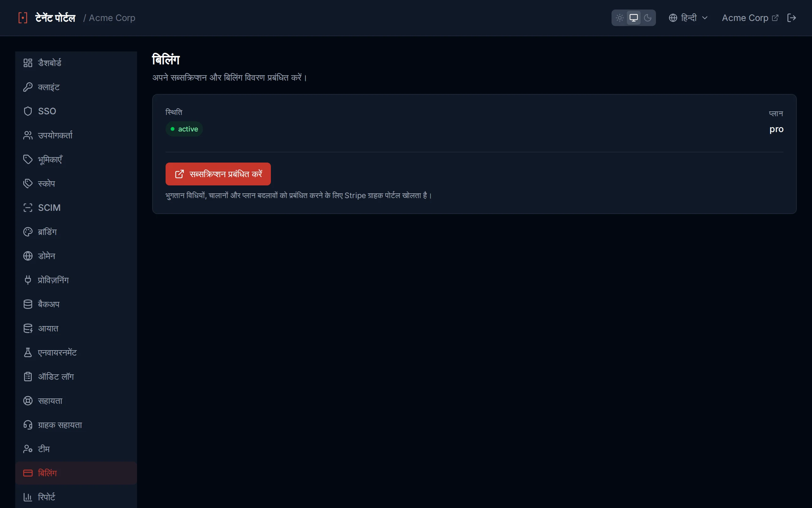The image size is (812, 508).
Task: Open the ब्रांडिंग sidebar section
Action: click(76, 232)
